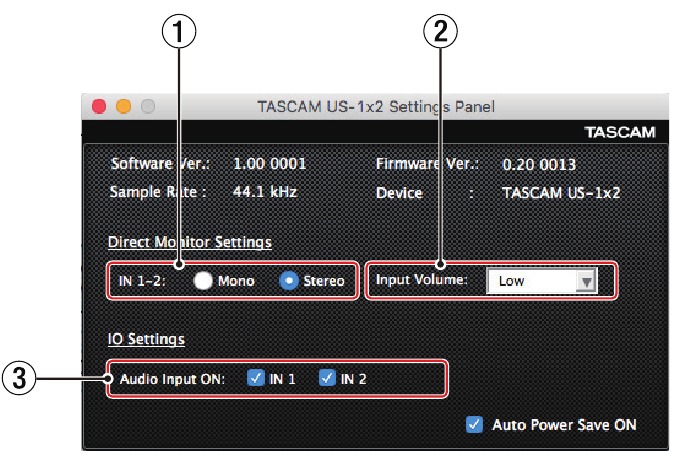Click the Audio Input ON label
Image resolution: width=673 pixels, height=460 pixels.
[172, 379]
